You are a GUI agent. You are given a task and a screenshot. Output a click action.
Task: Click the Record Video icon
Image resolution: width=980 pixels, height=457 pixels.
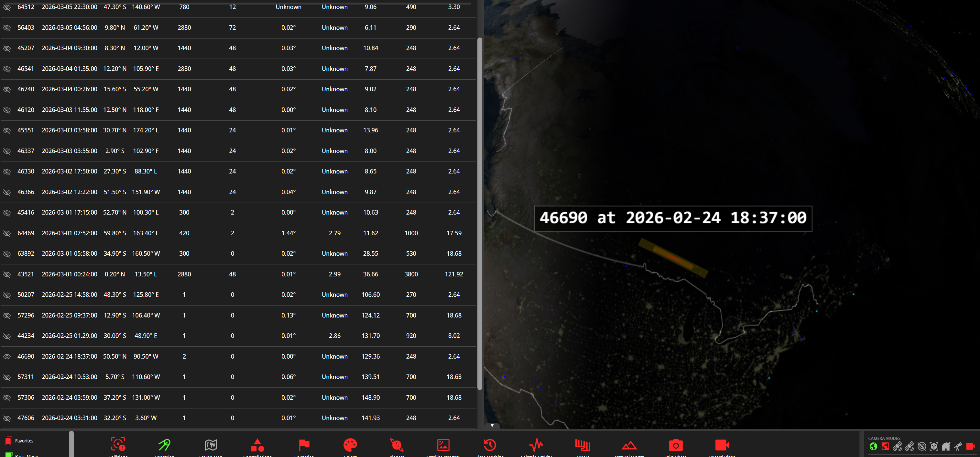(x=722, y=444)
